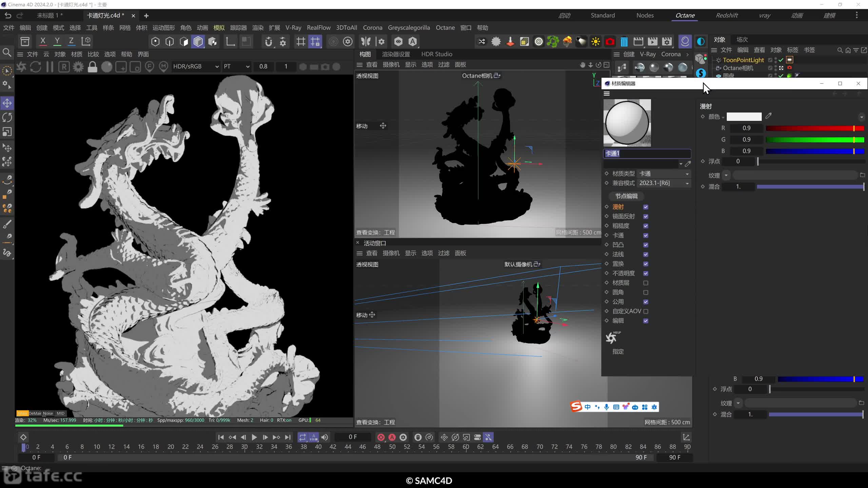This screenshot has height=488, width=868.
Task: Click the white diffuse color swatch
Action: coord(744,117)
